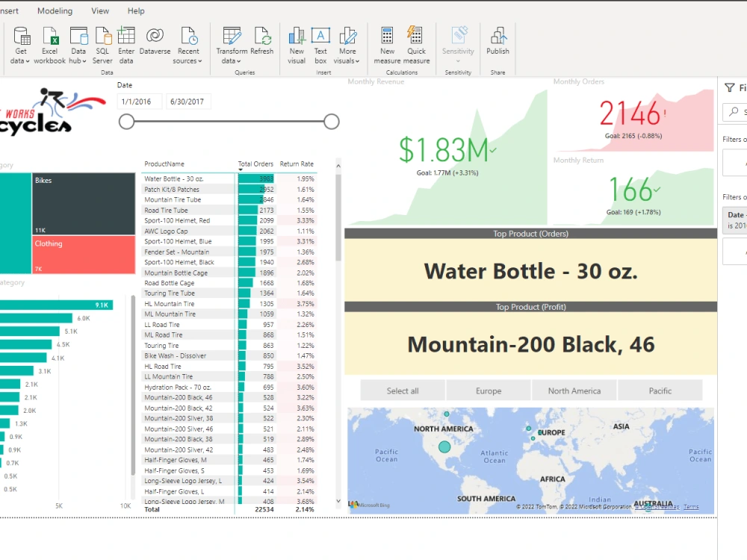Open the Terms link on the map
This screenshot has width=747, height=560.
click(691, 507)
